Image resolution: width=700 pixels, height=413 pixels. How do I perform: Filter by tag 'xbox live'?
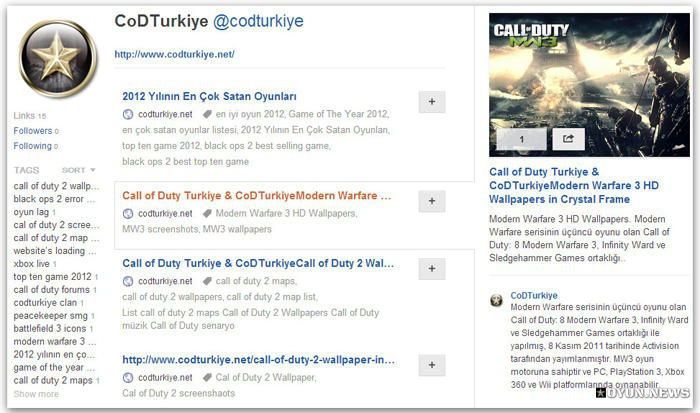[35, 264]
